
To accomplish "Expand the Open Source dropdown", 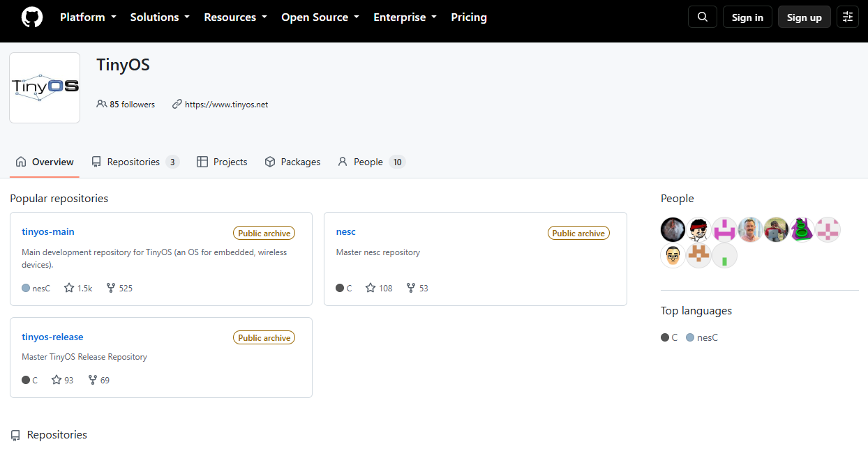I will point(320,17).
